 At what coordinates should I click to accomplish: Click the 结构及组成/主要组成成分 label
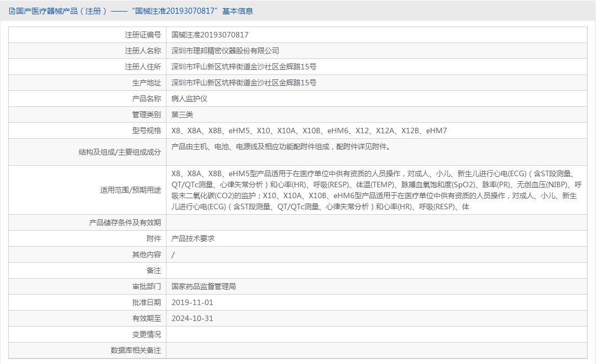120,152
